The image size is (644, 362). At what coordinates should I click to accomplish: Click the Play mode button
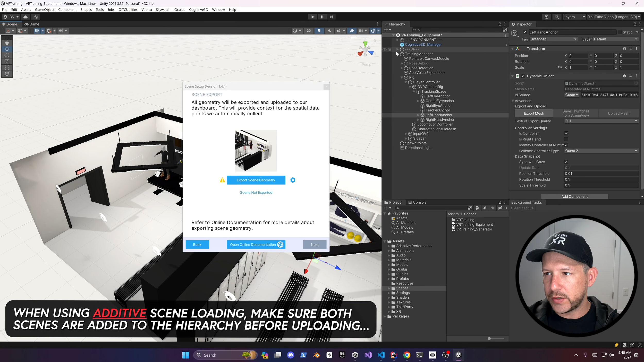coord(312,17)
